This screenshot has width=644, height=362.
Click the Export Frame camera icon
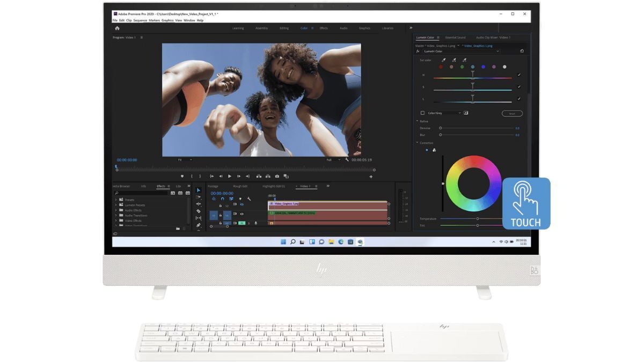(x=277, y=176)
